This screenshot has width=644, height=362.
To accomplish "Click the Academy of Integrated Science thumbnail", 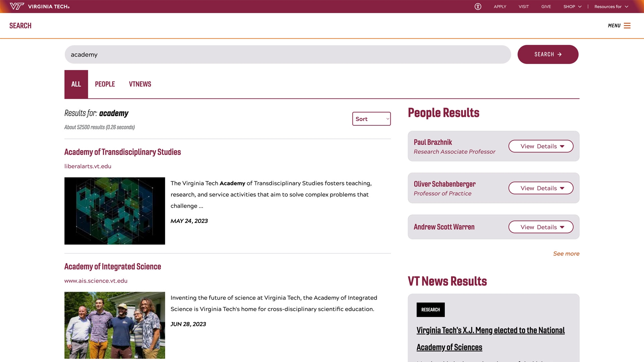I will [x=114, y=325].
